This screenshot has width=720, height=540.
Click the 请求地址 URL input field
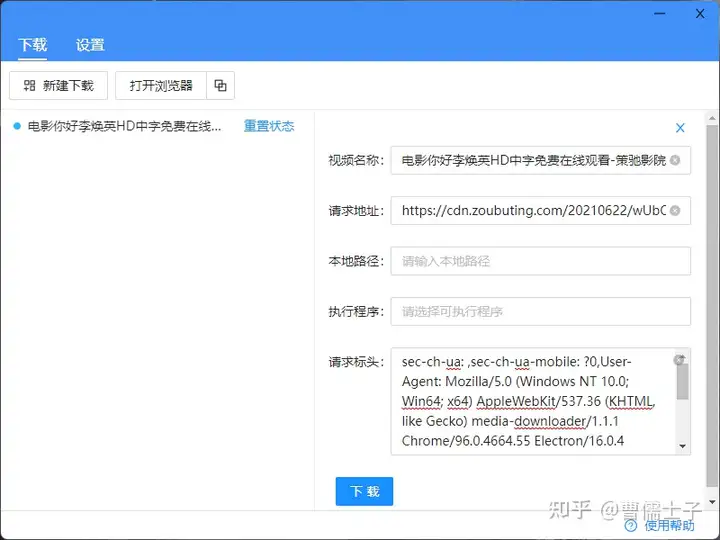pos(540,211)
